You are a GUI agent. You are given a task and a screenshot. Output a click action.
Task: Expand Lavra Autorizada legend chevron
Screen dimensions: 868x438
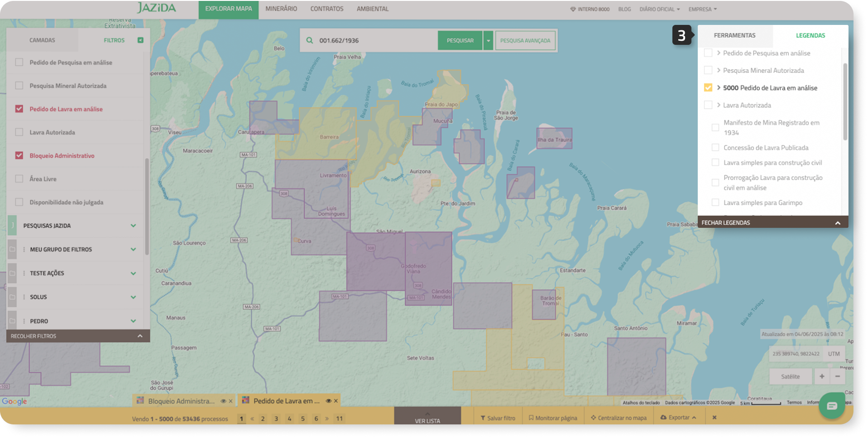[x=719, y=105]
